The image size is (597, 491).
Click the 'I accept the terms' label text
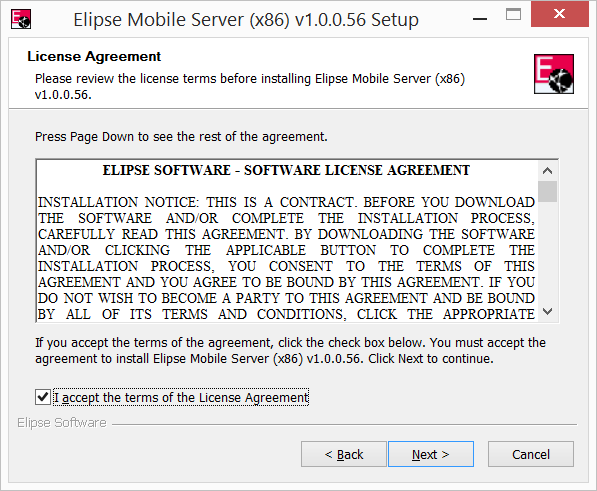point(181,397)
